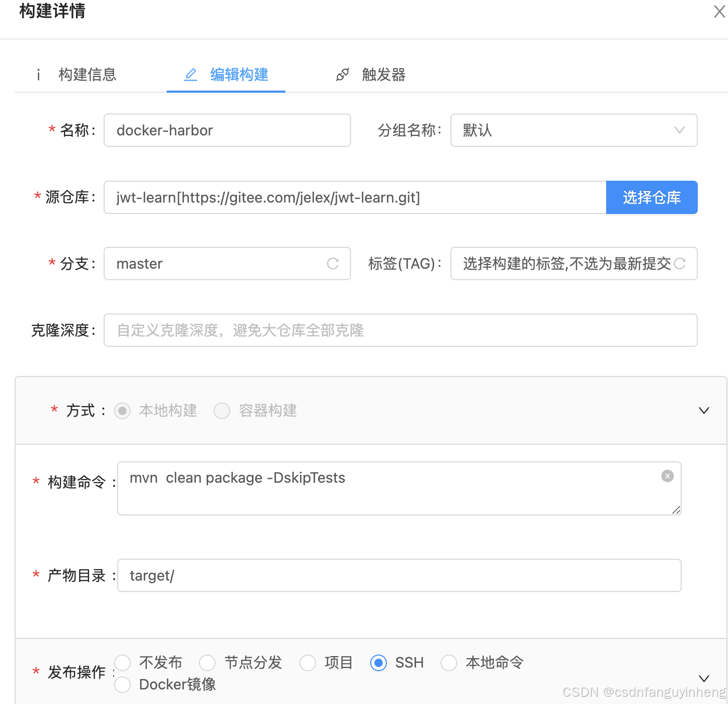The height and width of the screenshot is (704, 728).
Task: Click the down arrow in 分组名称 select
Action: pyautogui.click(x=680, y=130)
